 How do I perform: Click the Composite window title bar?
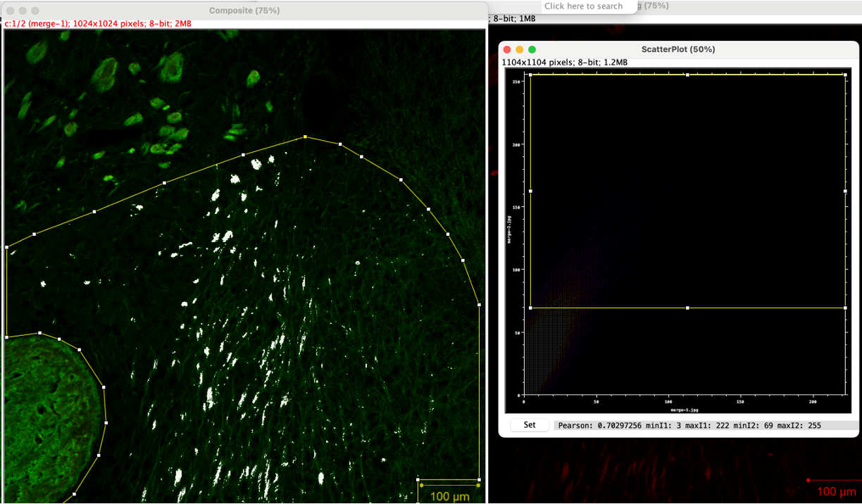point(244,11)
